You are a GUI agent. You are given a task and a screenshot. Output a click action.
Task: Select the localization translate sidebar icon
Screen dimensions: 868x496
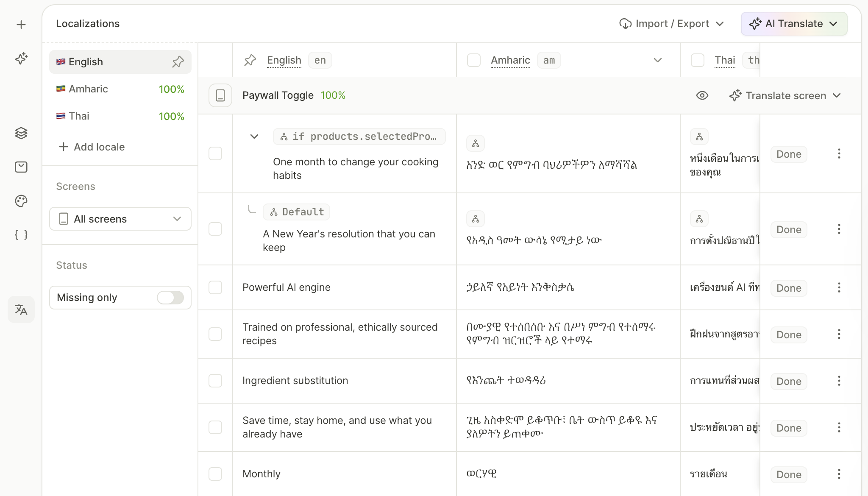click(x=21, y=309)
